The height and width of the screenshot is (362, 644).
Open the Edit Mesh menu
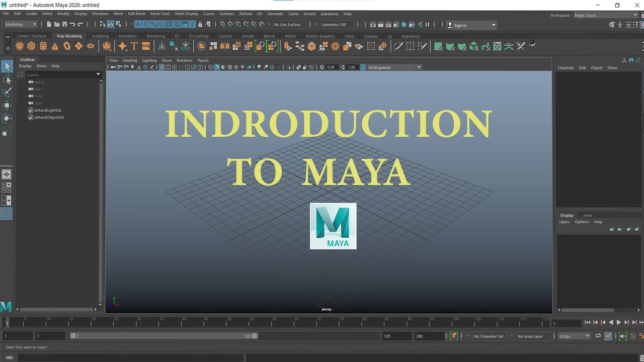(x=137, y=14)
